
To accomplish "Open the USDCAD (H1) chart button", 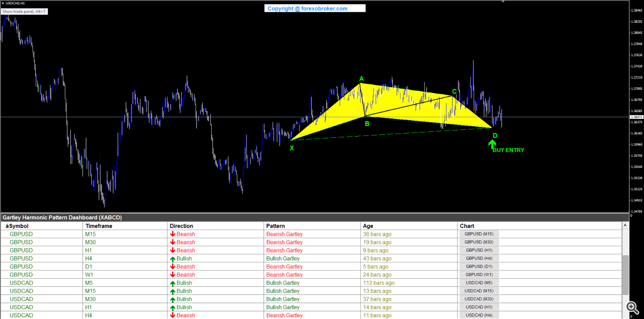I will [x=479, y=307].
